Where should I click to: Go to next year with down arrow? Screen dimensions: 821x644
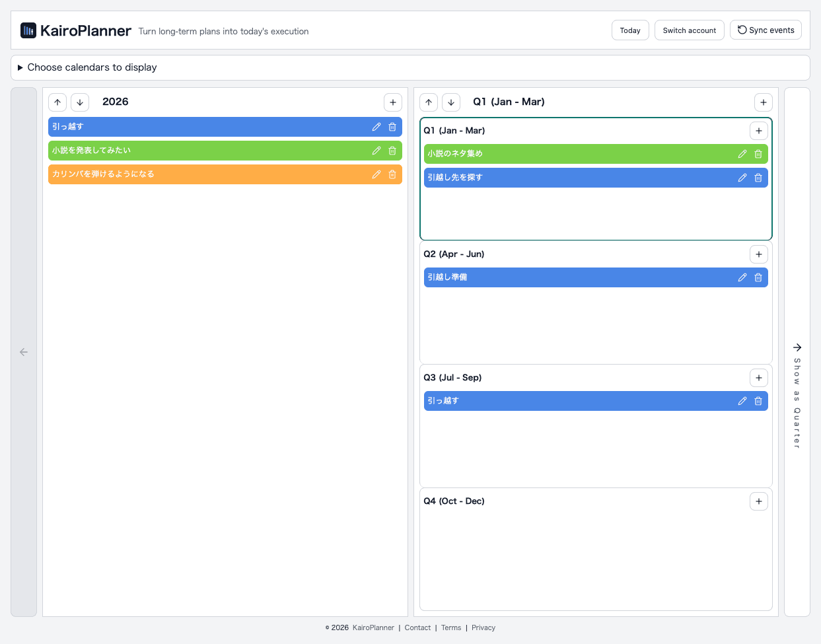pyautogui.click(x=80, y=102)
